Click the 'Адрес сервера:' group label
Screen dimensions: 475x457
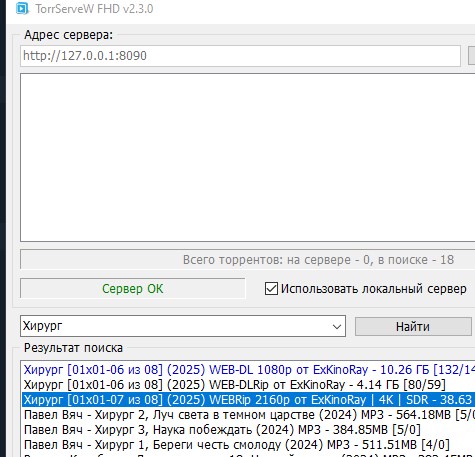tap(69, 35)
